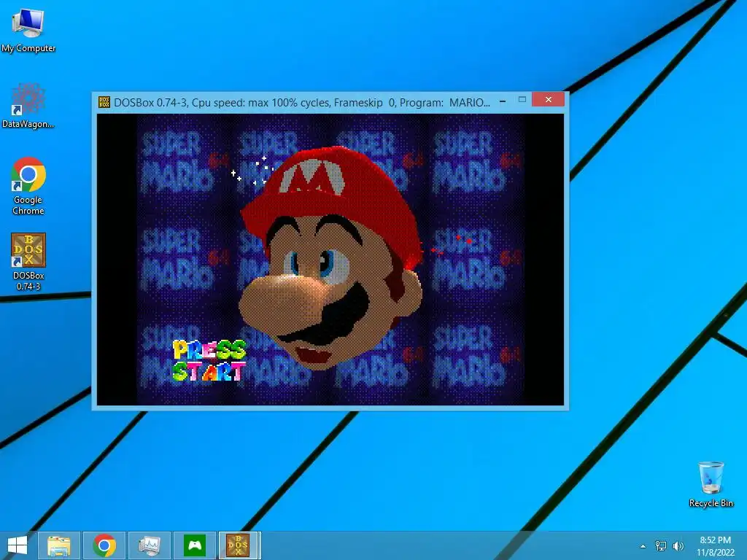
Task: Open the Recycle Bin
Action: tap(711, 484)
